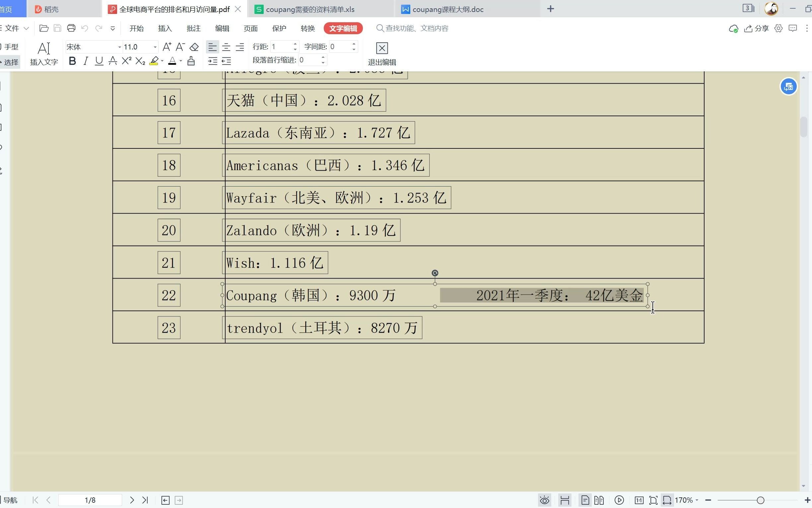Click the page number field 1/8

point(90,500)
